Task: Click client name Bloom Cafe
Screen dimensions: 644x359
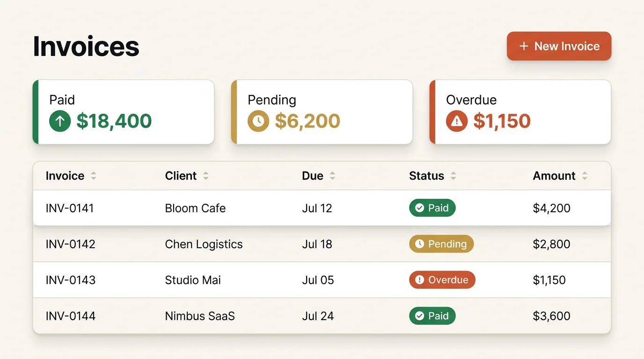Action: [195, 208]
